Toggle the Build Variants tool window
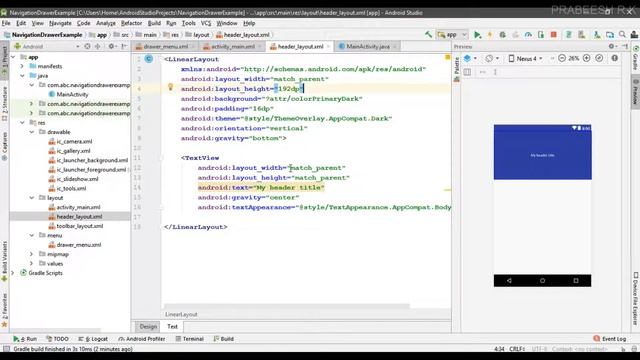Viewport: 640px width, 360px height. (4, 261)
